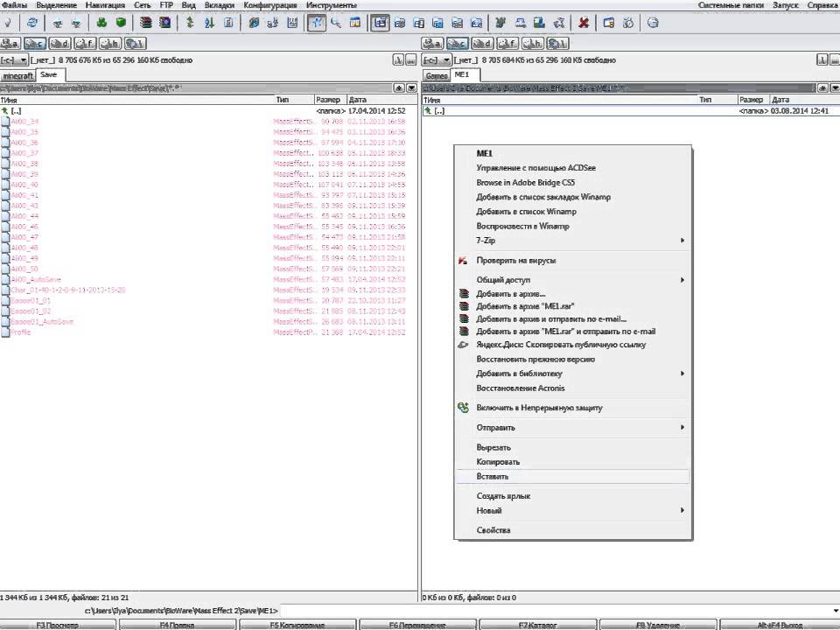Open left panel drive selector dropdown

[x=14, y=60]
